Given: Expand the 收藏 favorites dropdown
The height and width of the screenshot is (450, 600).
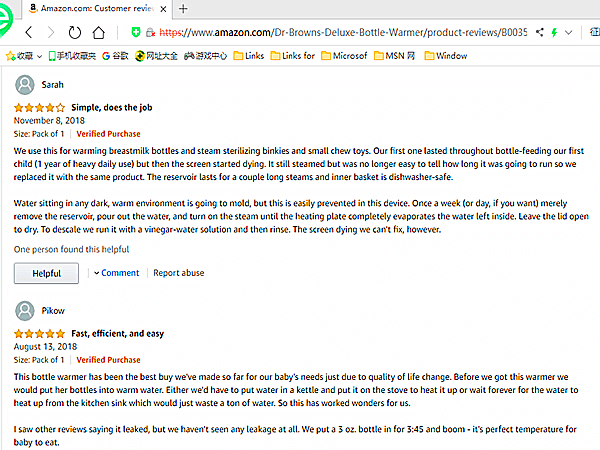Looking at the screenshot, I should pyautogui.click(x=37, y=56).
